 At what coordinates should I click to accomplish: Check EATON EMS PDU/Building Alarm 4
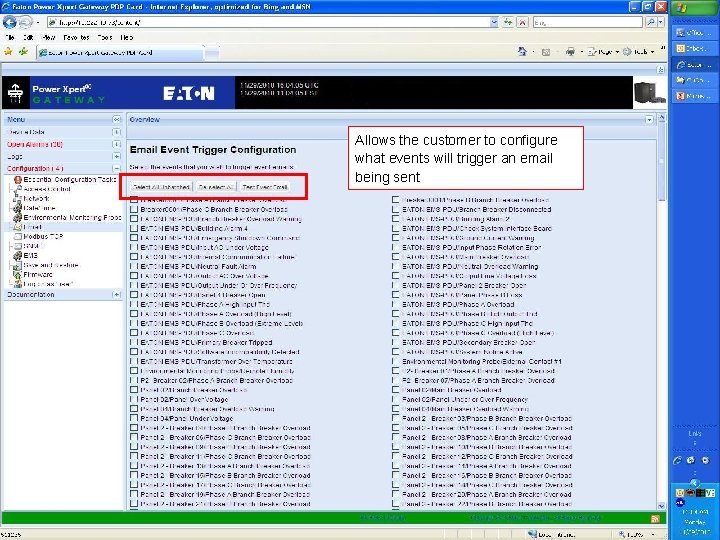(134, 228)
